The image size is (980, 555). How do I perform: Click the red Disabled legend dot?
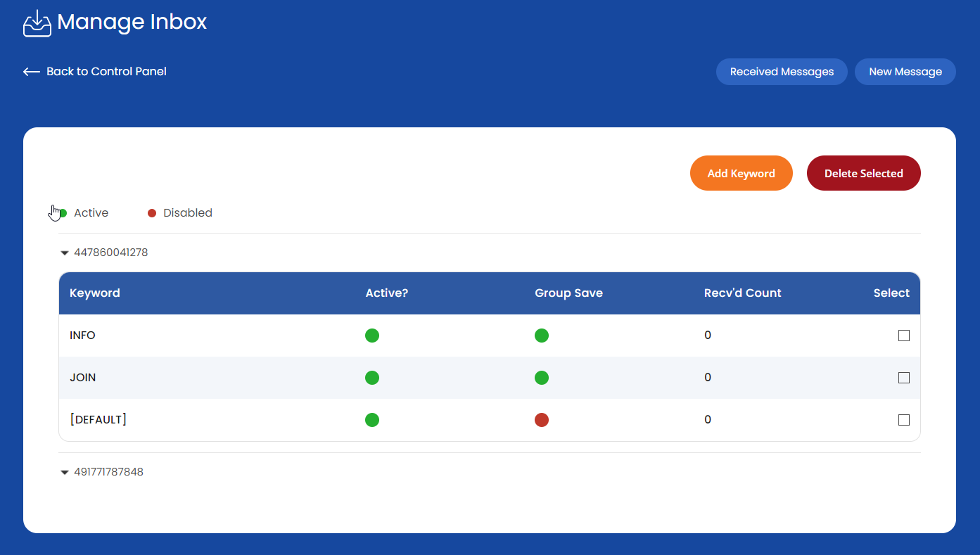click(x=152, y=213)
